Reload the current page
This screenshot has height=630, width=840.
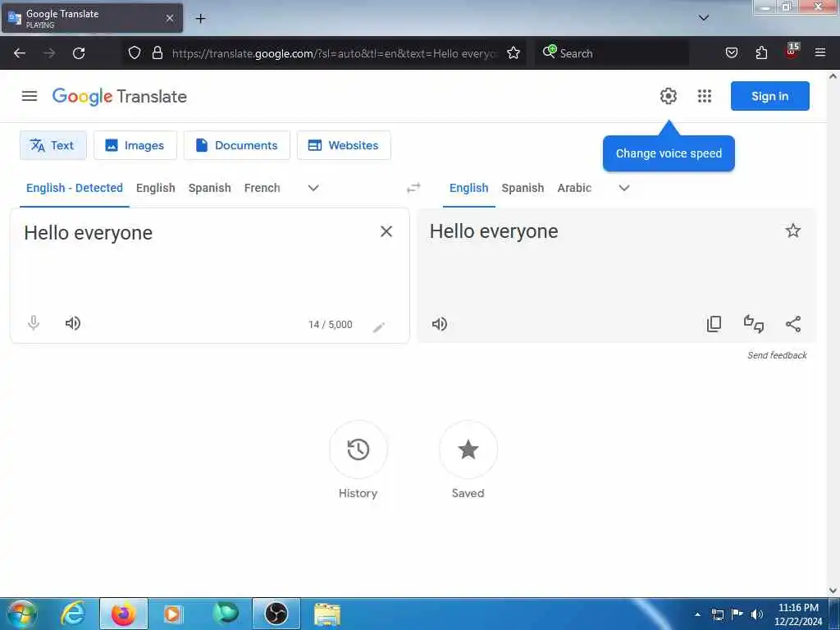(x=79, y=53)
